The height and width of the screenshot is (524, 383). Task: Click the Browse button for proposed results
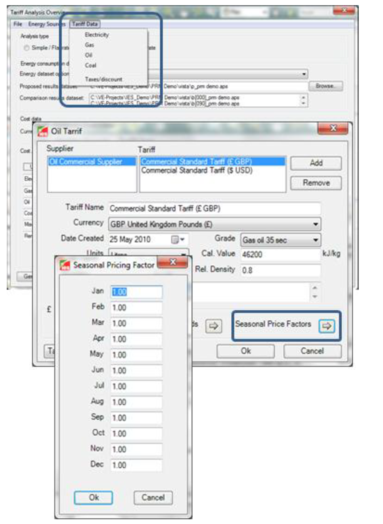pyautogui.click(x=325, y=86)
